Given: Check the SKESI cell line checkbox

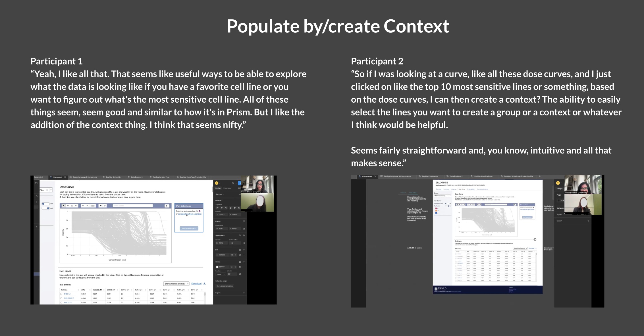Looking at the screenshot, I should [61, 294].
